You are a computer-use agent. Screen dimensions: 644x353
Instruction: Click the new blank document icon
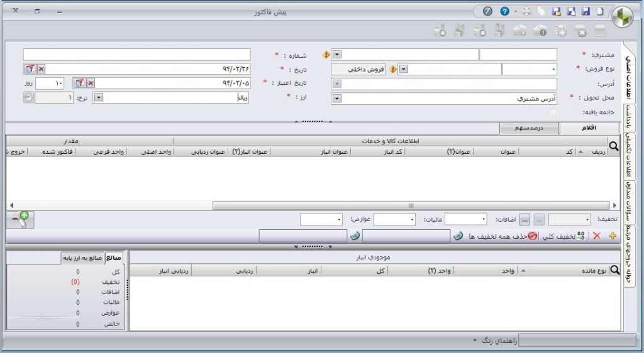[x=600, y=11]
